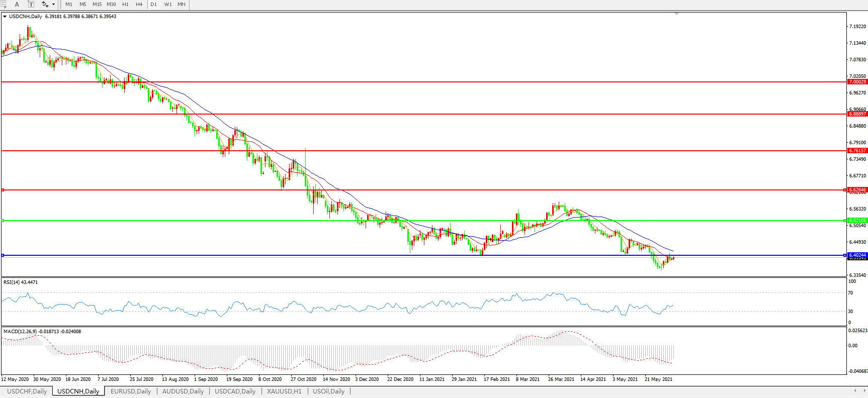
Task: Expand the USDCNH,Daily chart title menu triangle
Action: [5, 17]
